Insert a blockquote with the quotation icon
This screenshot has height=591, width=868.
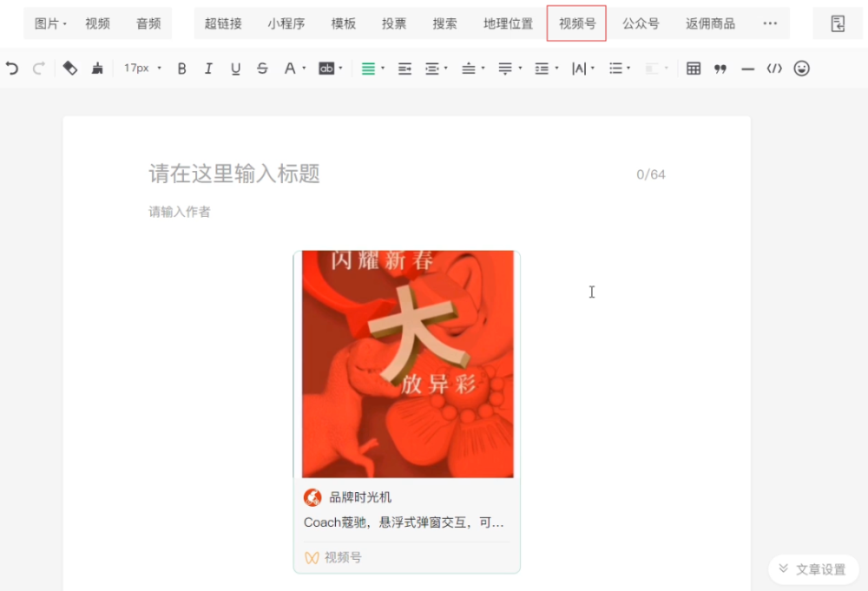point(720,69)
